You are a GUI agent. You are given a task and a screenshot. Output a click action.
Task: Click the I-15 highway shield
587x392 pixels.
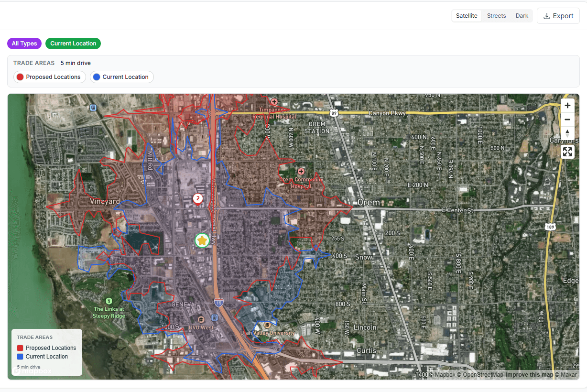point(218,303)
